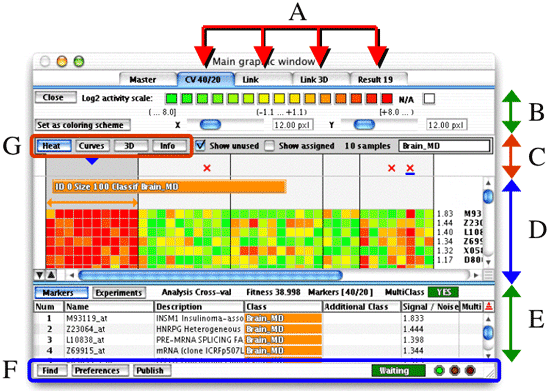Click the X pixel size slider handle

point(210,124)
